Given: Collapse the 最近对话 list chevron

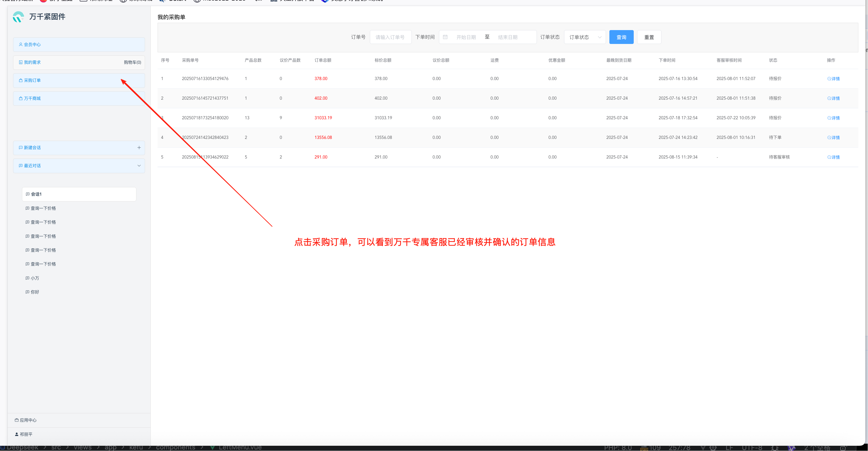Looking at the screenshot, I should 139,166.
